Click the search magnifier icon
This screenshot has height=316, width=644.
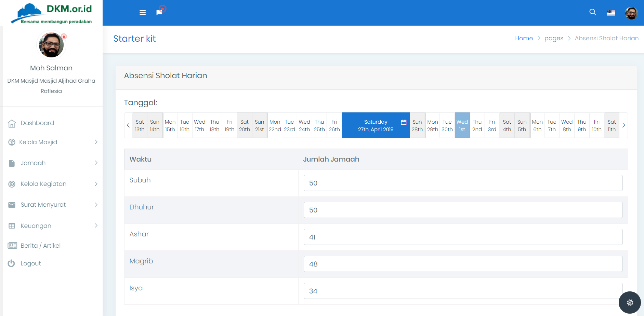[593, 12]
